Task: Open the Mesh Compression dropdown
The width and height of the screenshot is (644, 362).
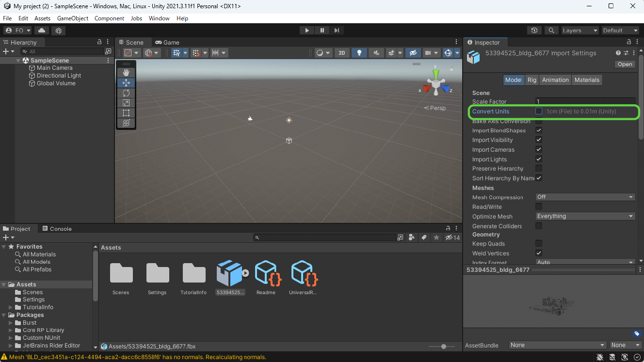Action: click(x=585, y=197)
